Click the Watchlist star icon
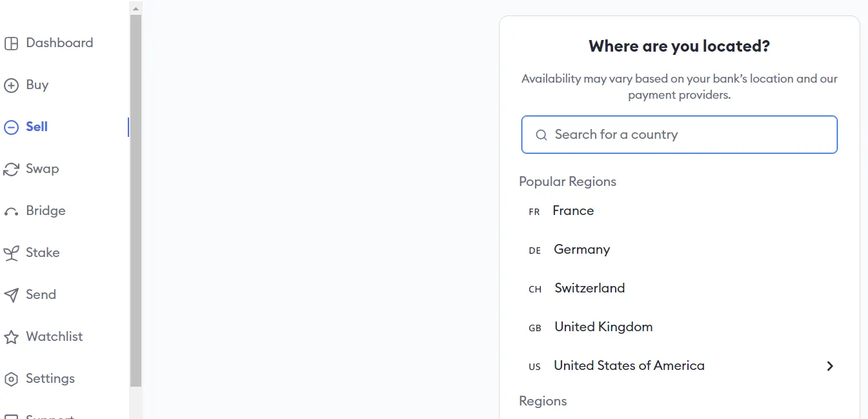Screen dimensions: 868x419 [11, 337]
